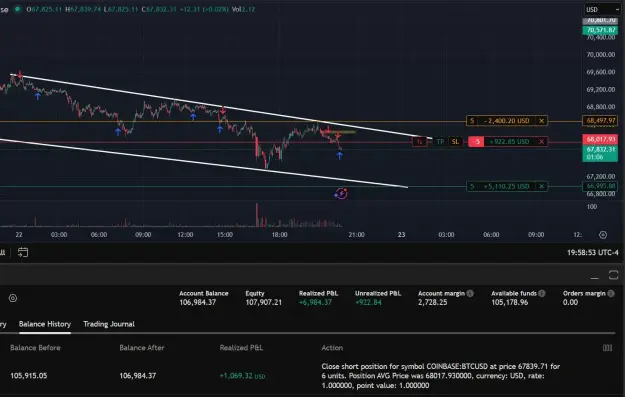Image resolution: width=625 pixels, height=397 pixels.
Task: Click the 66,995.88 take profit price label
Action: click(x=600, y=186)
